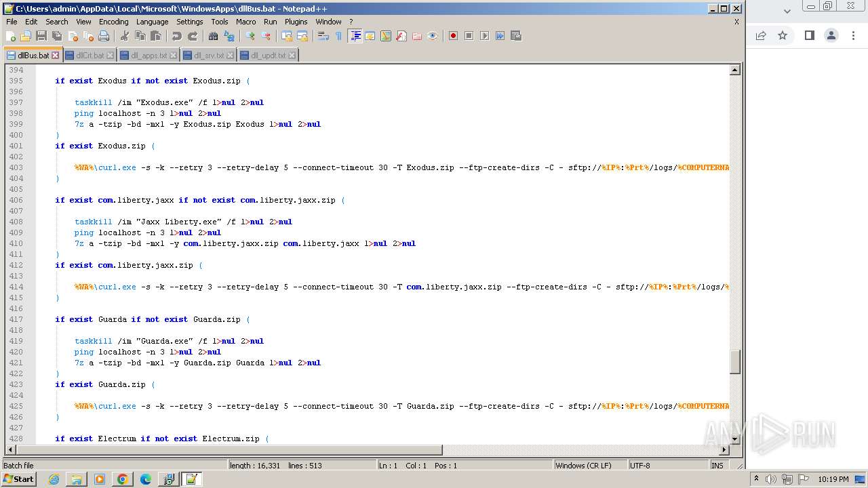Show the Document Map panel

(x=386, y=36)
